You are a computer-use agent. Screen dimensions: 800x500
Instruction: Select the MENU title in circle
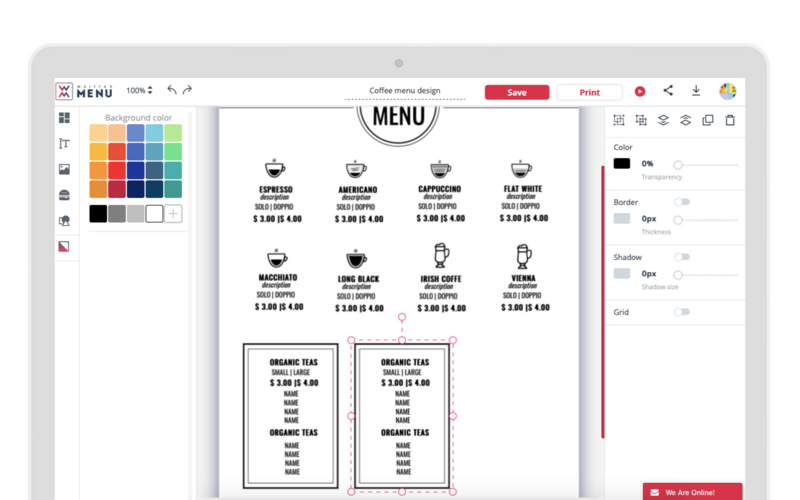[398, 117]
